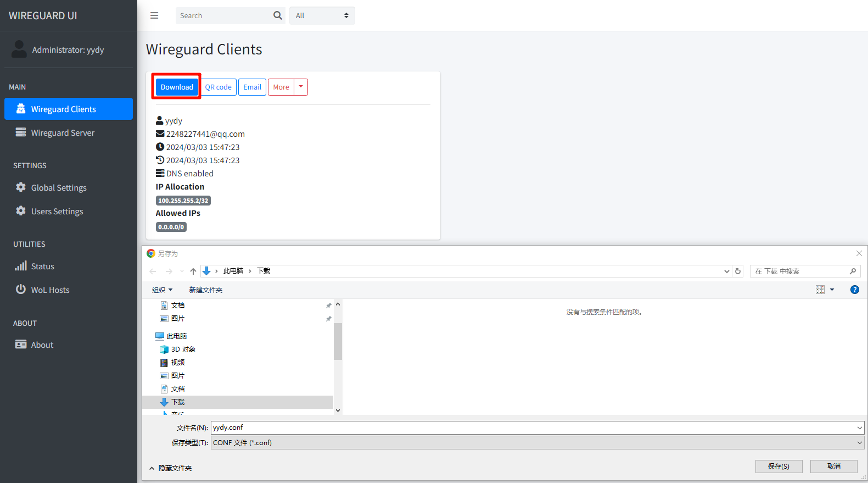Click 下载 in the address breadcrumb
Viewport: 868px width, 483px height.
[x=264, y=271]
